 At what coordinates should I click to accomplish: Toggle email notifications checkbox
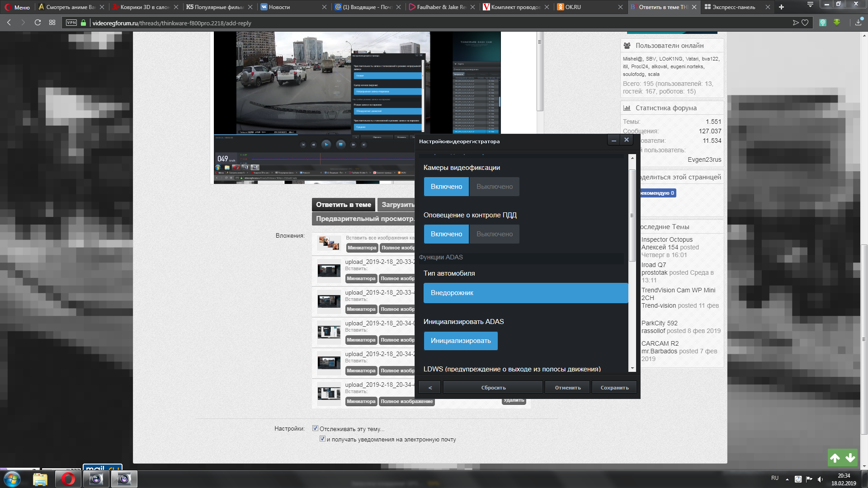[322, 439]
